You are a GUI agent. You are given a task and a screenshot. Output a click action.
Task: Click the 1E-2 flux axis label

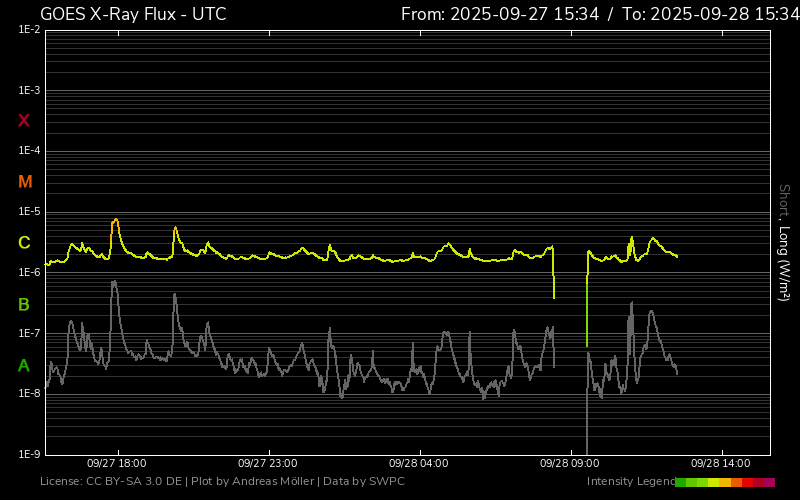click(x=29, y=30)
